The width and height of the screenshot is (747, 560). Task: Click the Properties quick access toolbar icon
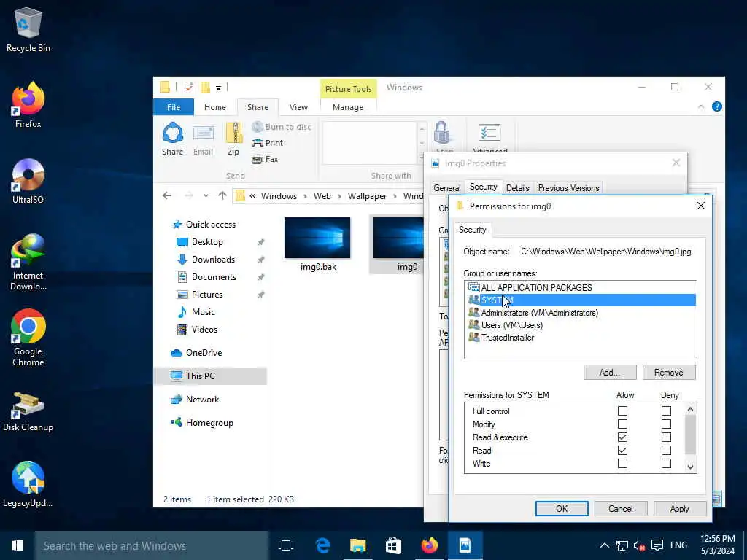click(189, 87)
